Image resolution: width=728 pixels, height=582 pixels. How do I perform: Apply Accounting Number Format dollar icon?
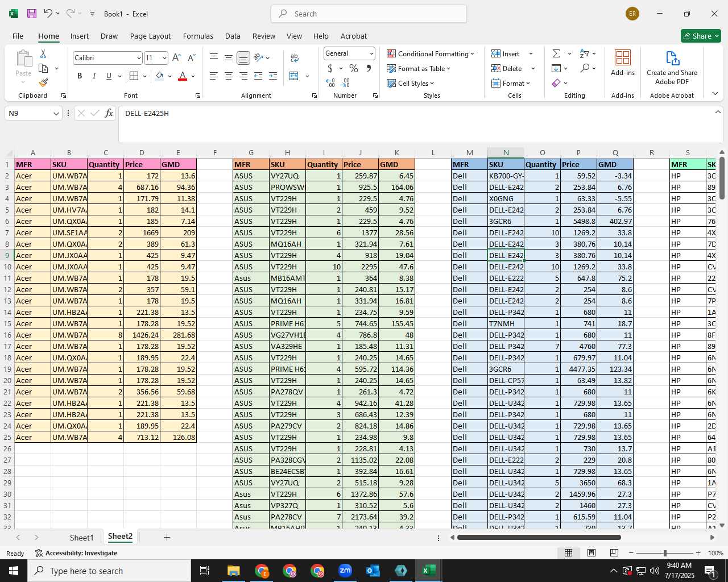tap(330, 68)
